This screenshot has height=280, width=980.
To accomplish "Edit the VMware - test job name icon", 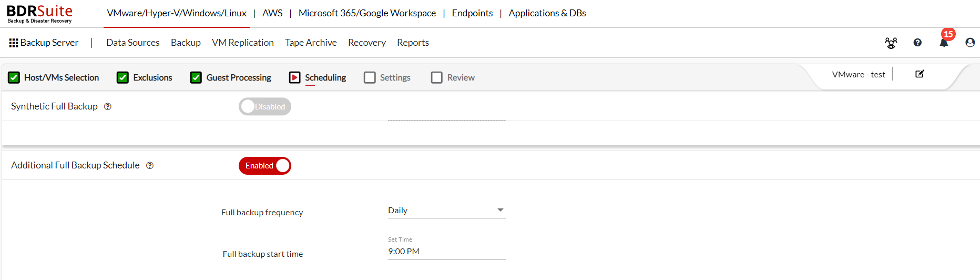I will [x=920, y=74].
